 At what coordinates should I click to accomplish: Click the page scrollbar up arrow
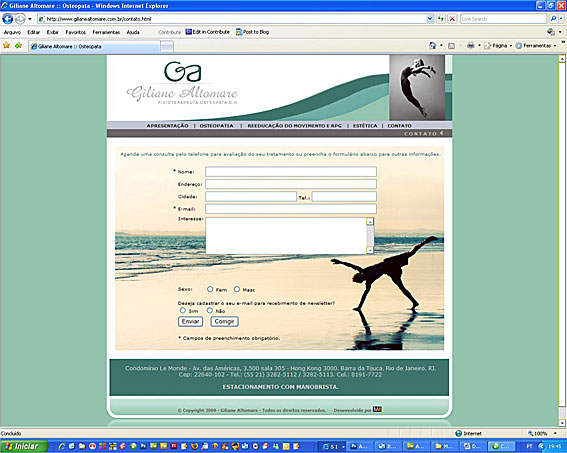[x=562, y=59]
